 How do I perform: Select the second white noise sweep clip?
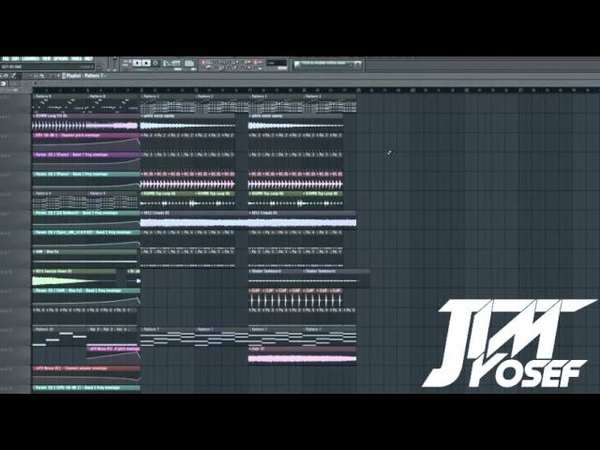(295, 122)
